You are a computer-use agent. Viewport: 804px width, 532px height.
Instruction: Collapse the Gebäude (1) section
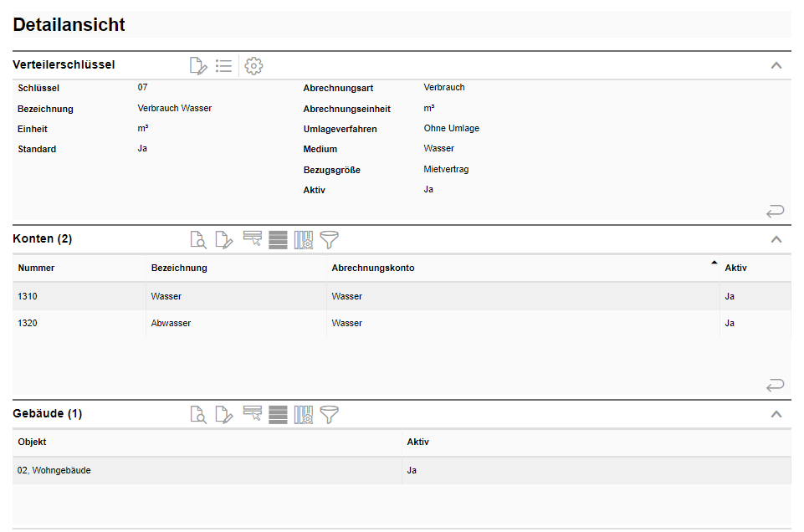[776, 414]
